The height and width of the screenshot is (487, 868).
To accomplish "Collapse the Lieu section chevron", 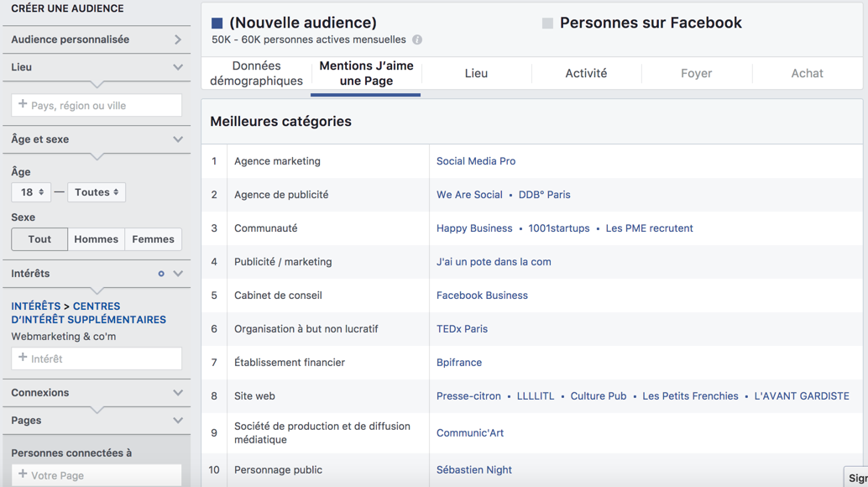I will (178, 67).
